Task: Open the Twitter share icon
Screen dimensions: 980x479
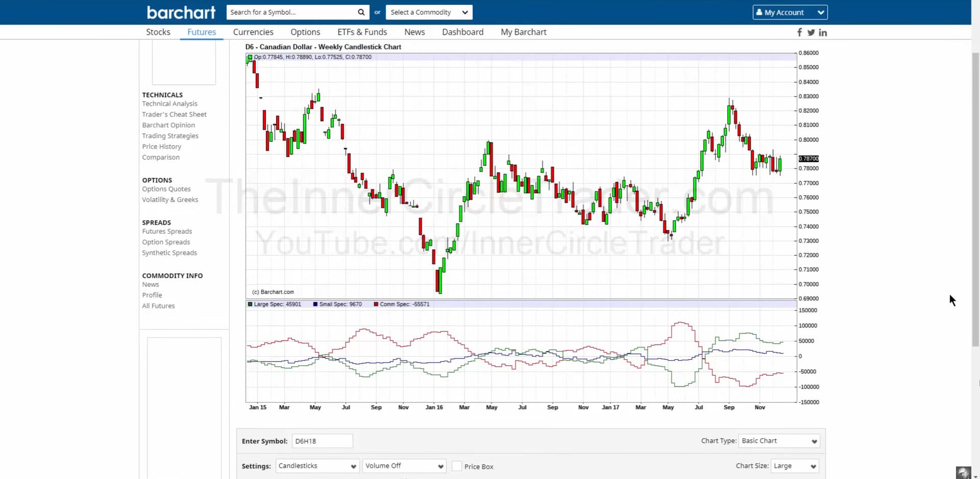Action: click(811, 32)
